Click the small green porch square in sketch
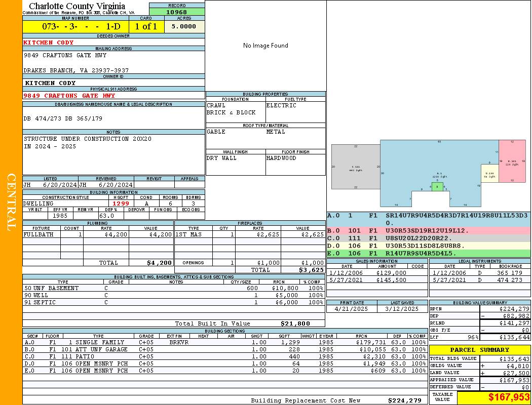Viewport: 532px width, 405px height. [x=437, y=187]
